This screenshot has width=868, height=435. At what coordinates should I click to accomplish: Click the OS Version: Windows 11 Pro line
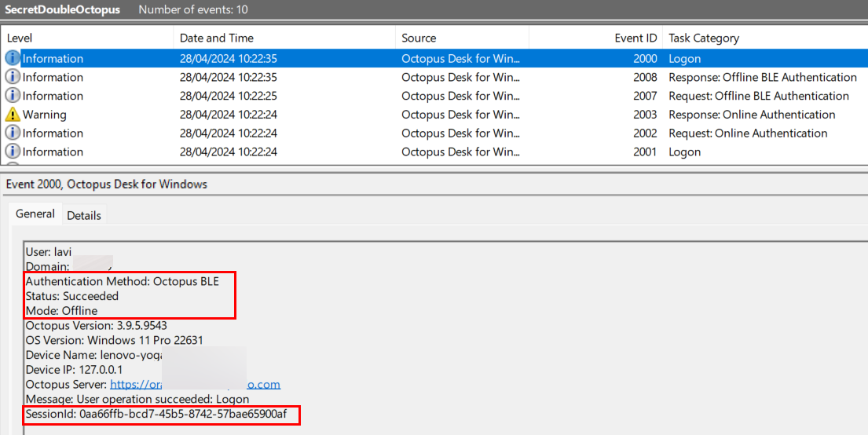click(x=114, y=340)
